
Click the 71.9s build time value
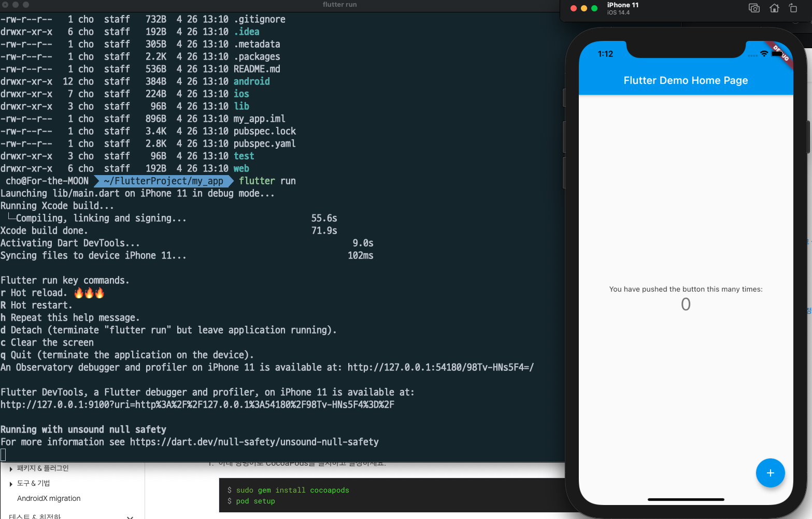(x=324, y=230)
